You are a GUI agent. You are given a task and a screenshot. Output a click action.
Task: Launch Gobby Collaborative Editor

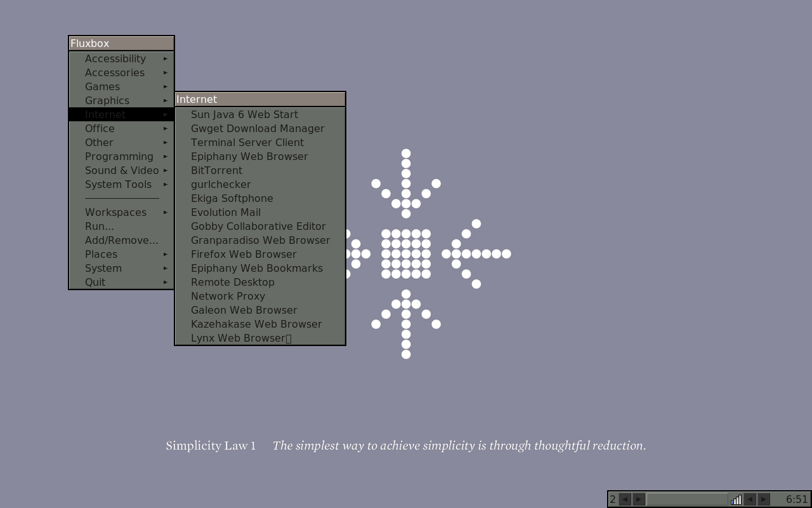[x=260, y=226]
